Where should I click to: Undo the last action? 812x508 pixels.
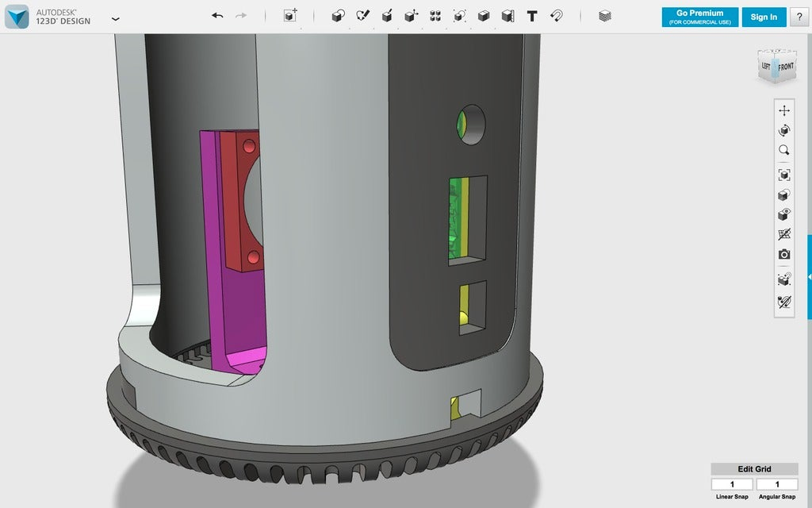(x=217, y=16)
